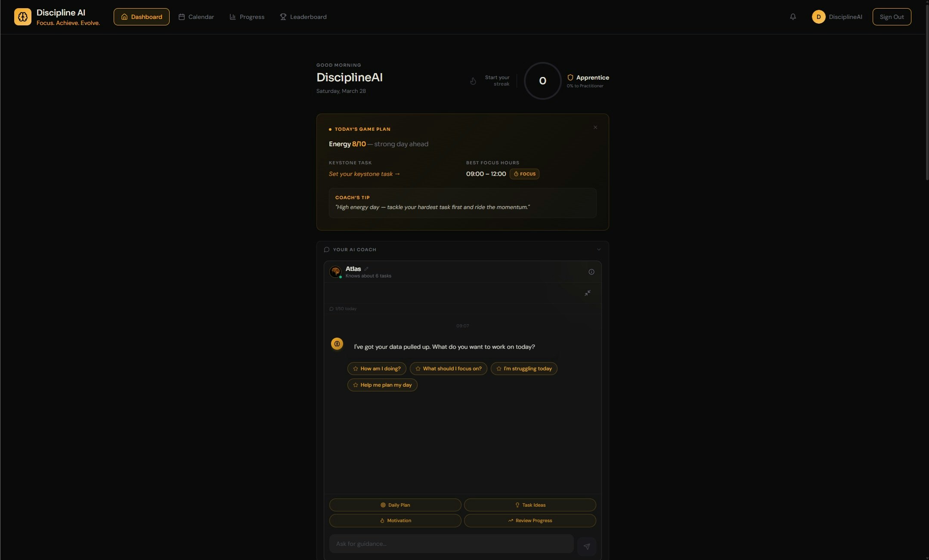Click the Discipline AI brain logo
This screenshot has width=929, height=560.
(22, 17)
